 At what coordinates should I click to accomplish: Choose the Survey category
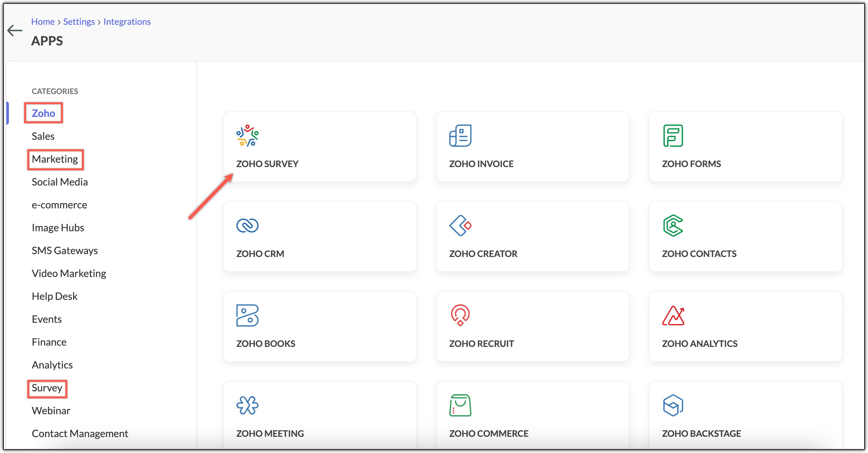pos(47,388)
